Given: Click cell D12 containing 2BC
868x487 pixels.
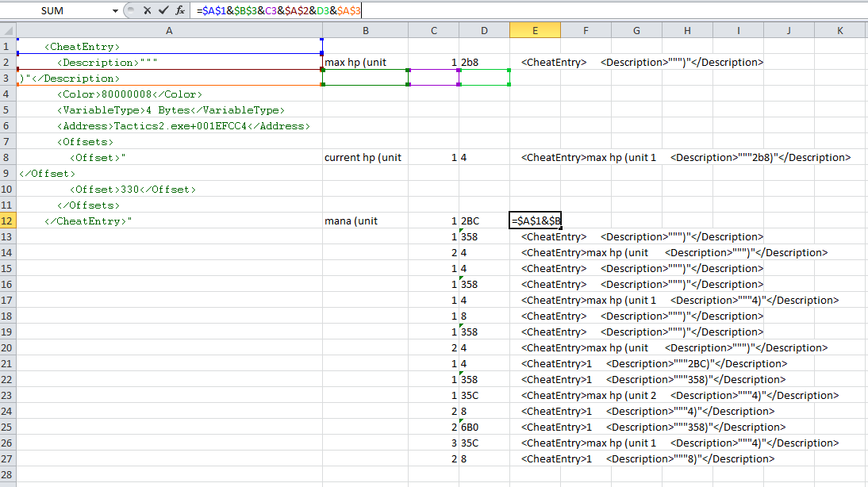Looking at the screenshot, I should click(484, 220).
